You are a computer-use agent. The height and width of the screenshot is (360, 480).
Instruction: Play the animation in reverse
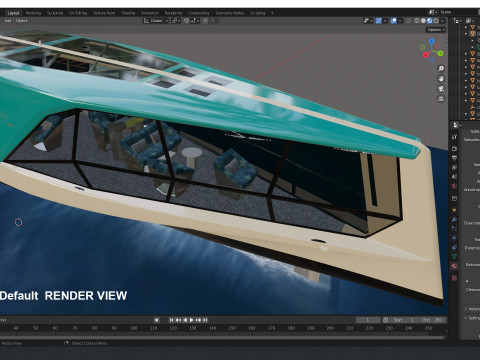tap(185, 320)
